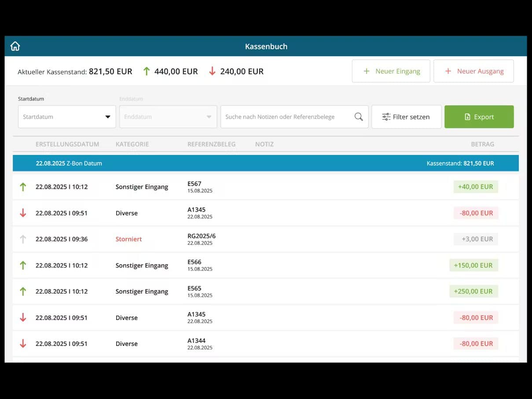The image size is (532, 399).
Task: Go to the home screen icon
Action: (15, 46)
